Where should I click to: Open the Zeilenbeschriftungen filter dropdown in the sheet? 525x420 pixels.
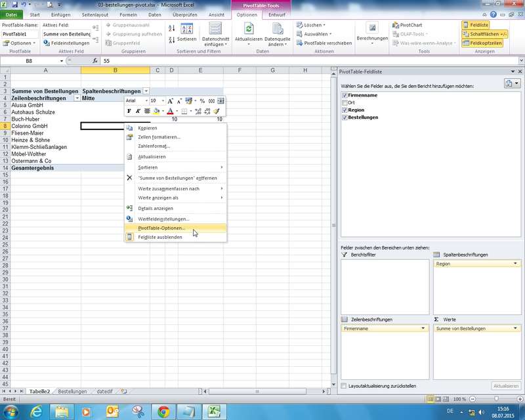point(77,98)
